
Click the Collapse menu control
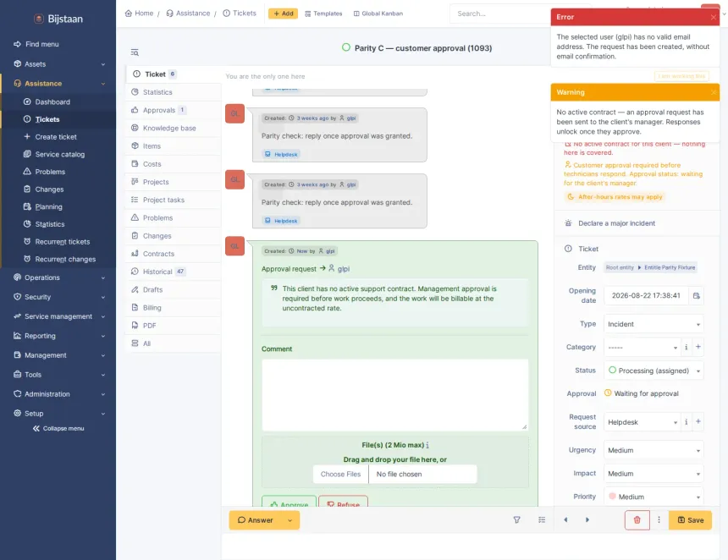click(x=58, y=429)
